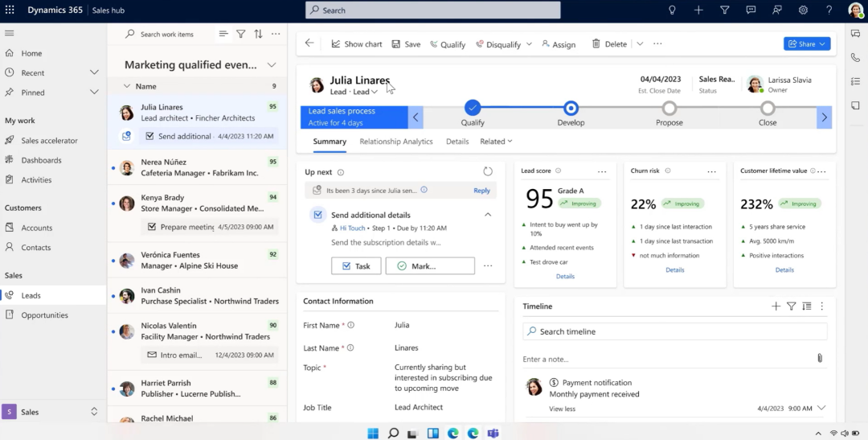This screenshot has width=868, height=440.
Task: Click the sort icon in work items list
Action: (x=258, y=35)
